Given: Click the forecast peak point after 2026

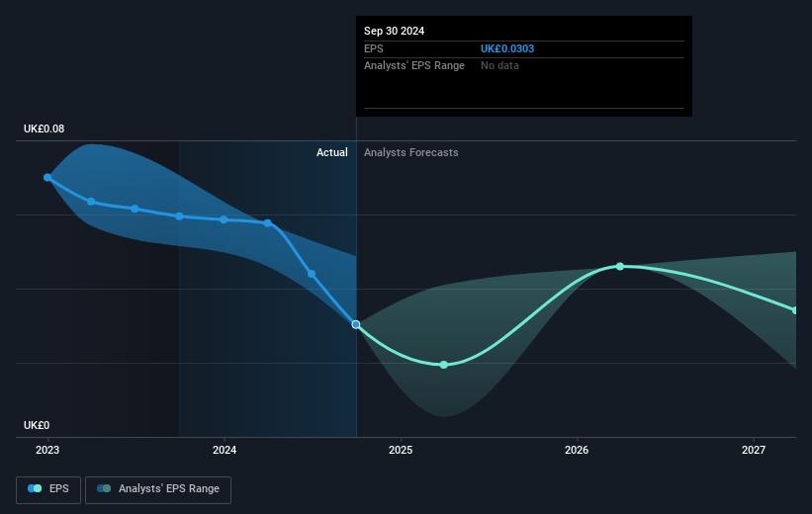Looking at the screenshot, I should click(x=620, y=267).
